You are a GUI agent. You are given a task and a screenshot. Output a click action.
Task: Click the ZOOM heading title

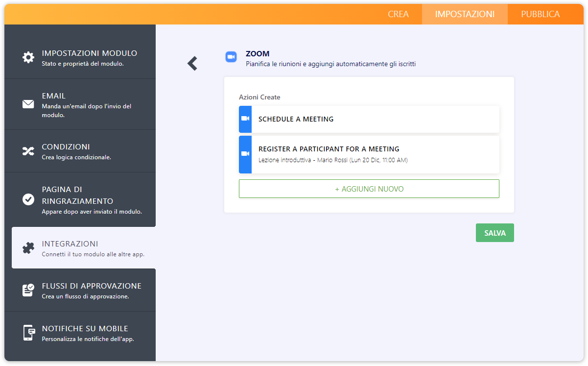[x=258, y=53]
